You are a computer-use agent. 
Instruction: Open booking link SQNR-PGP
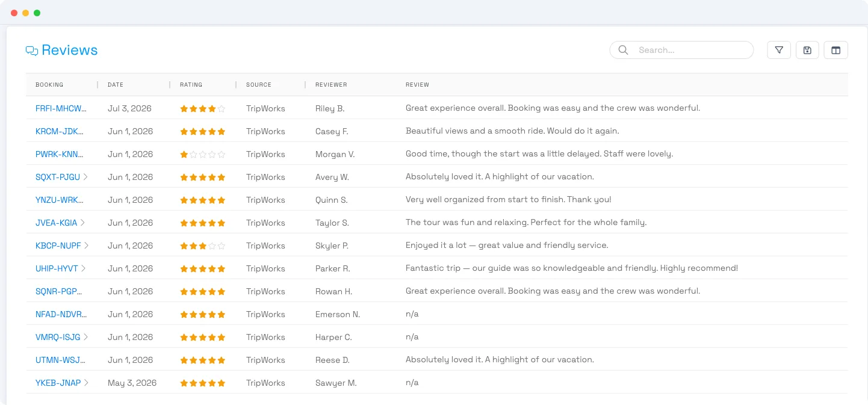[58, 291]
